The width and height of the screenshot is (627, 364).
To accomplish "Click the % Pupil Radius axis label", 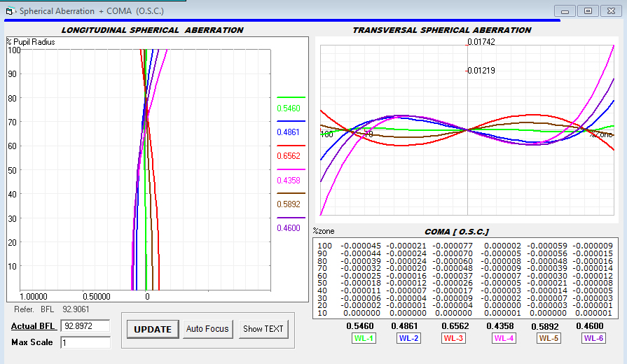I will coord(31,42).
